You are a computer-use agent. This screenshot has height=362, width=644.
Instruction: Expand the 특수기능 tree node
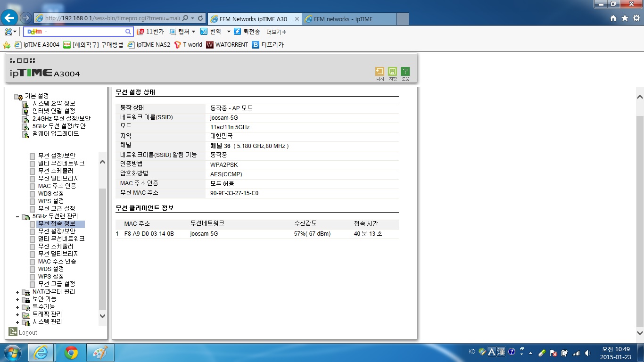click(17, 307)
